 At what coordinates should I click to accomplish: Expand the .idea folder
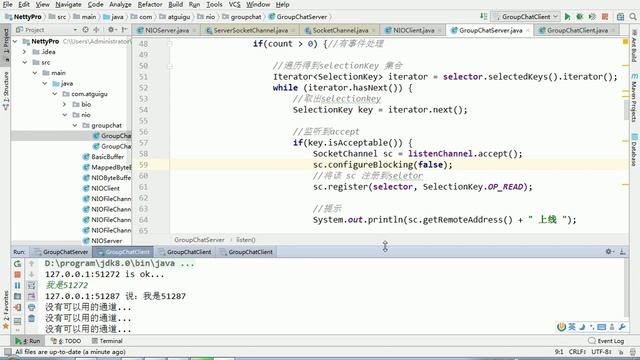click(24, 52)
